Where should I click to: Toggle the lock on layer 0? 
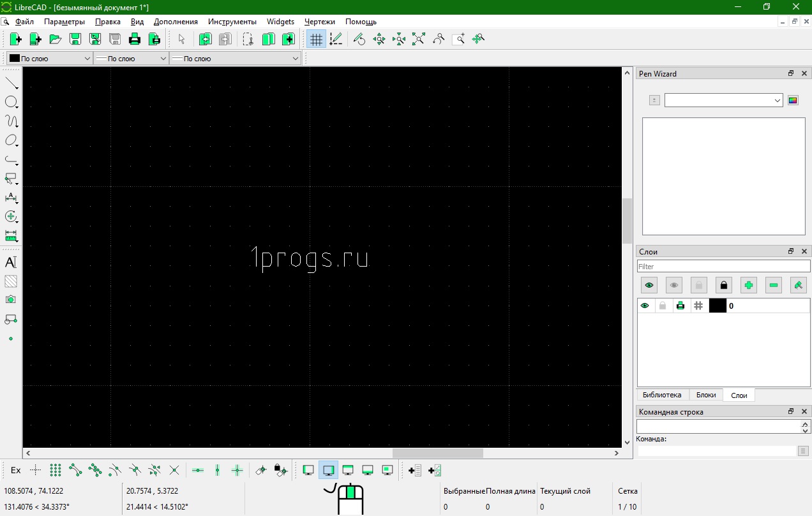(663, 306)
